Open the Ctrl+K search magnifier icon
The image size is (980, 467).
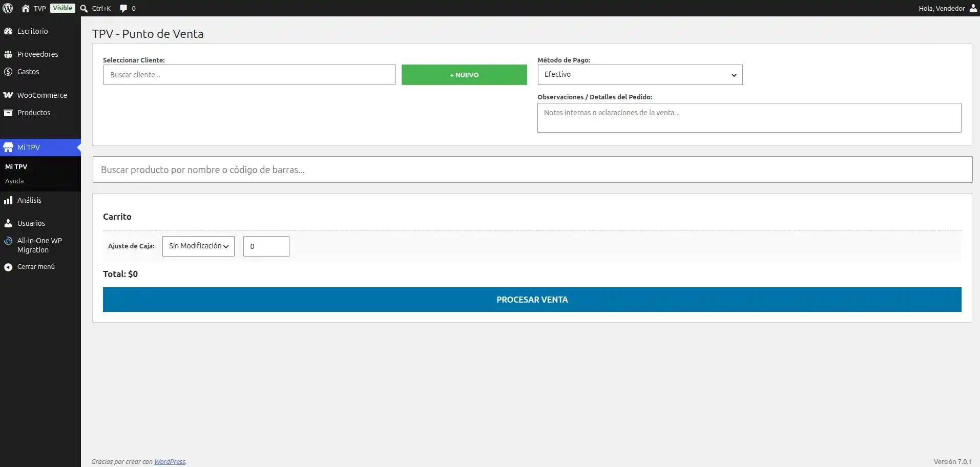84,8
